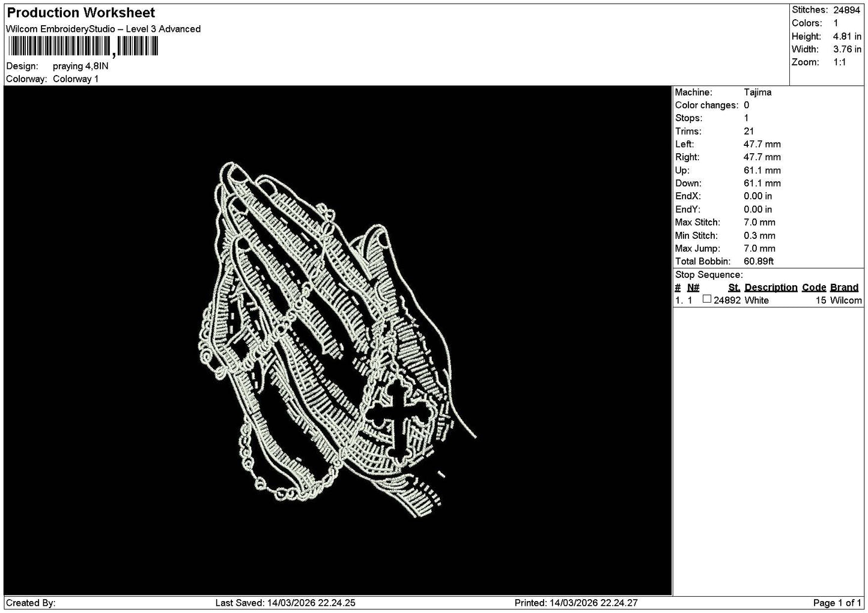This screenshot has width=868, height=613.
Task: Click the white color swatch in the stop sequence
Action: tap(707, 299)
